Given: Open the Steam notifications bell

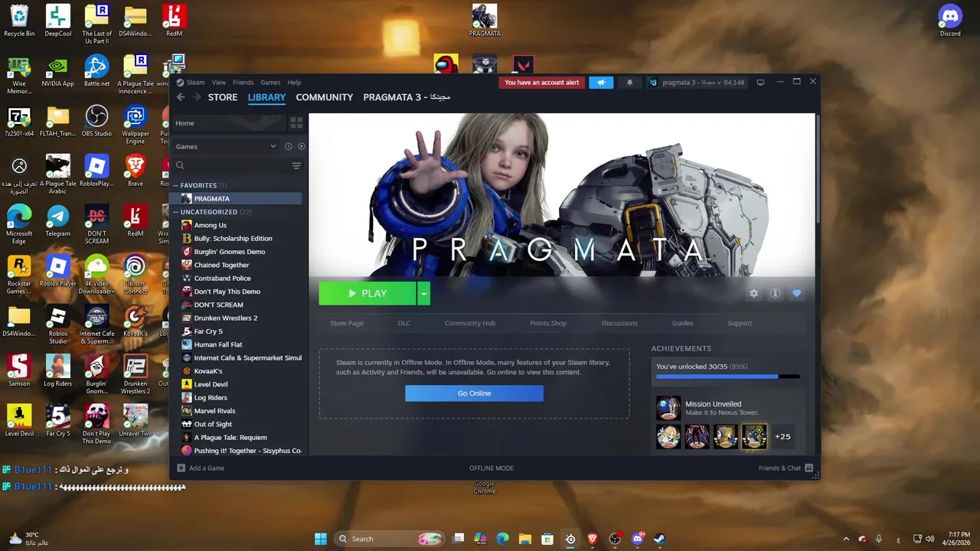Looking at the screenshot, I should (629, 83).
